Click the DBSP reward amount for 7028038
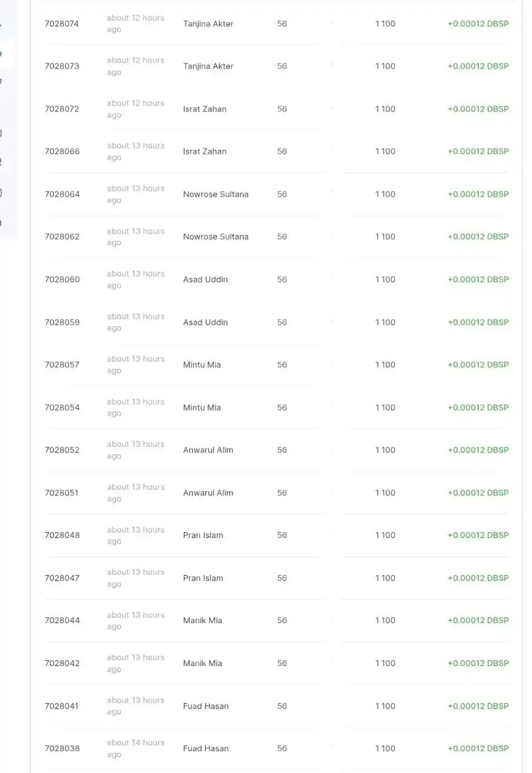The height and width of the screenshot is (773, 532). pyautogui.click(x=478, y=748)
